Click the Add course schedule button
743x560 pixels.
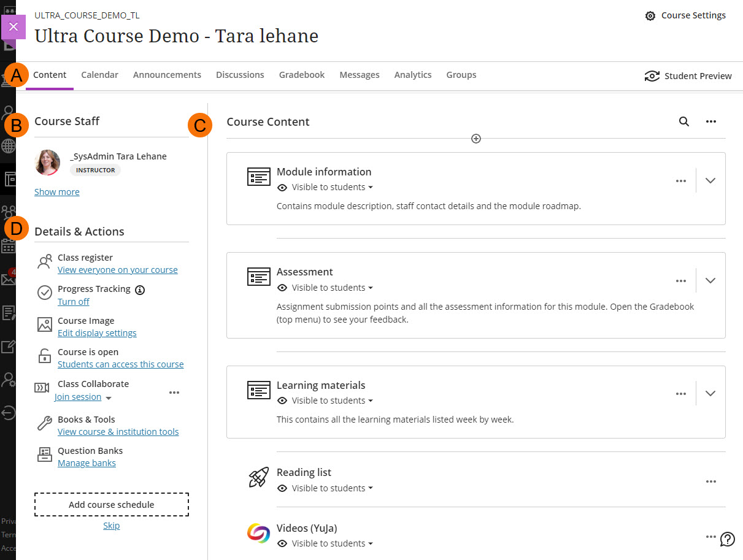pyautogui.click(x=111, y=504)
